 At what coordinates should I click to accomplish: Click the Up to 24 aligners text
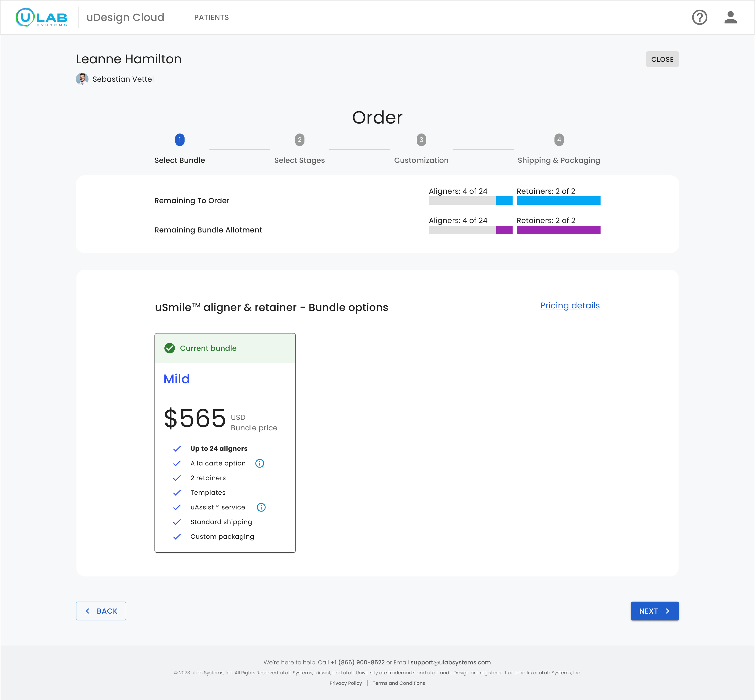[219, 449]
